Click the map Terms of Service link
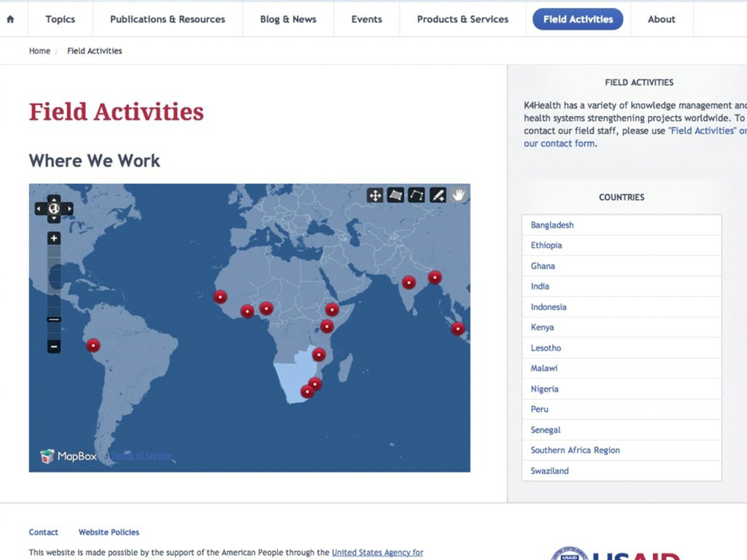 click(x=142, y=456)
